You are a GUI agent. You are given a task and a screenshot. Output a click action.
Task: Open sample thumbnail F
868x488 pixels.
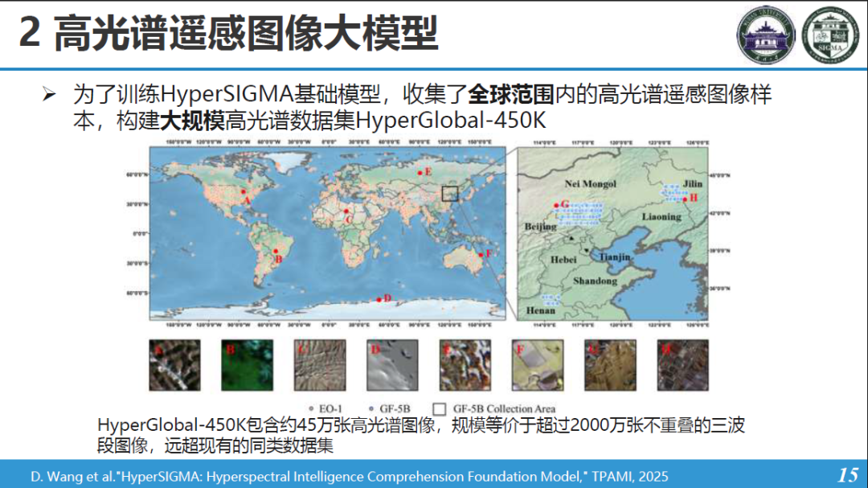(538, 365)
